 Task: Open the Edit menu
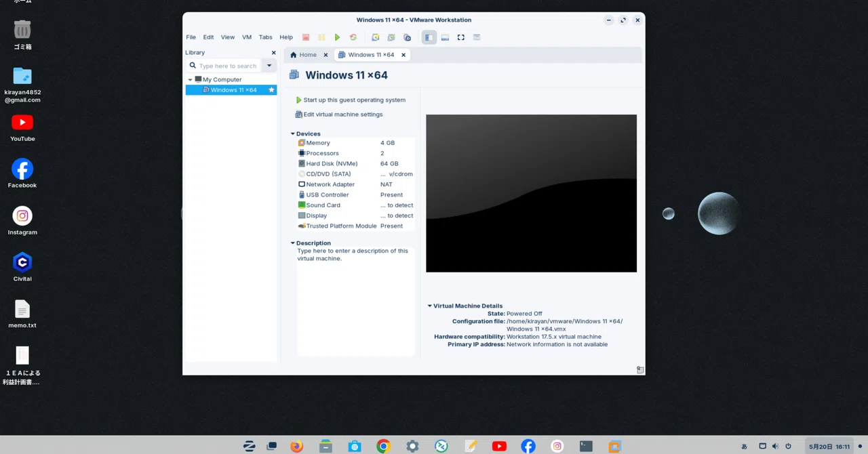click(208, 37)
